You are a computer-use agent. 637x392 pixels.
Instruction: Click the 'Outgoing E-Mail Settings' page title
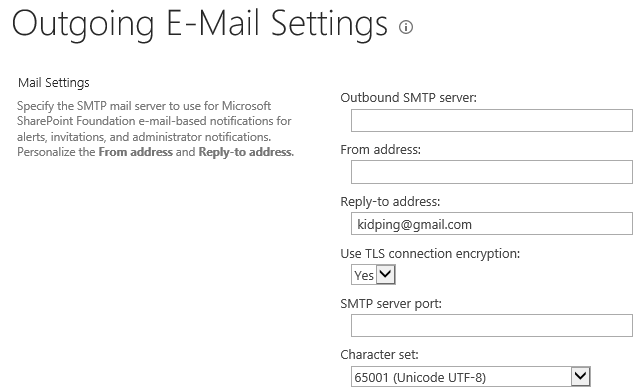[x=199, y=24]
